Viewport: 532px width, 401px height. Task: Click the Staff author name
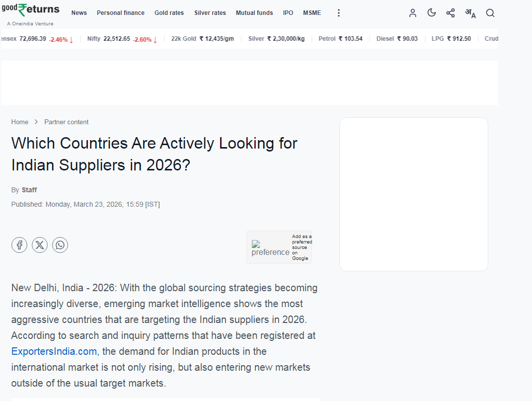[29, 190]
